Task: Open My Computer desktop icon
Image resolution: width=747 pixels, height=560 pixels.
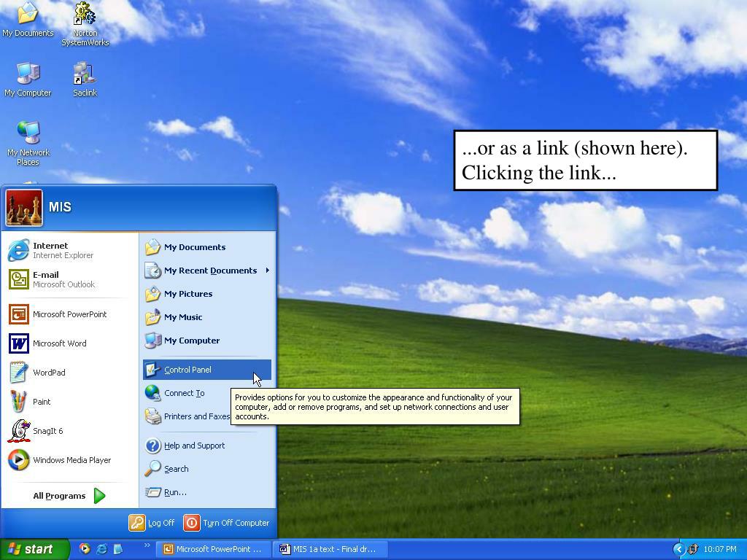Action: coord(28,79)
